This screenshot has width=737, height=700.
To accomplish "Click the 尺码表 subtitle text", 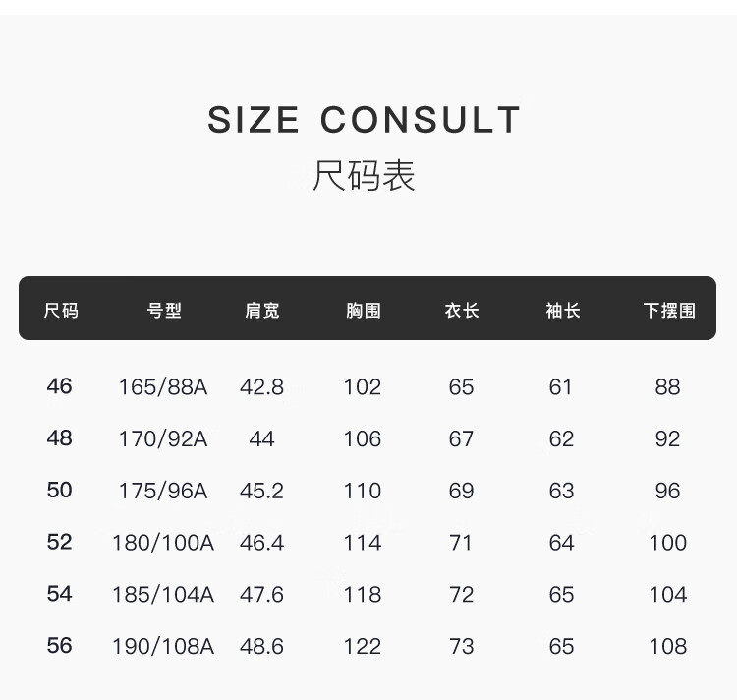I will [x=364, y=175].
